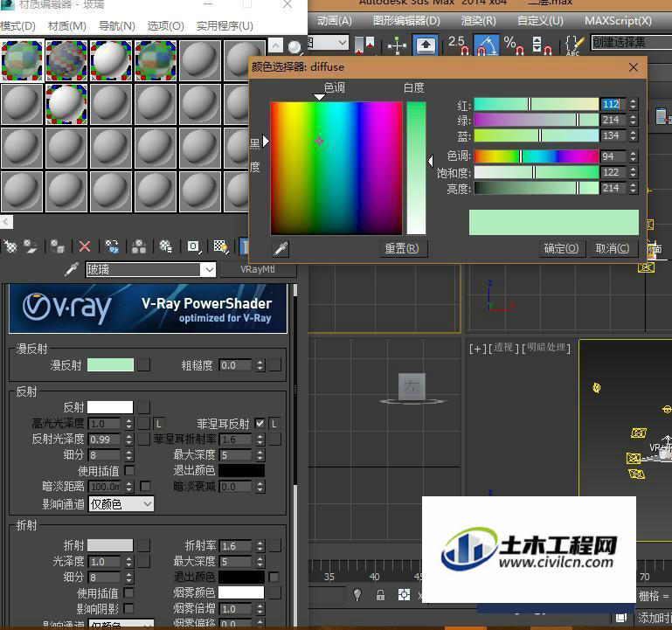672x630 pixels.
Task: Click the 创建选择集 named selection field
Action: [x=631, y=43]
